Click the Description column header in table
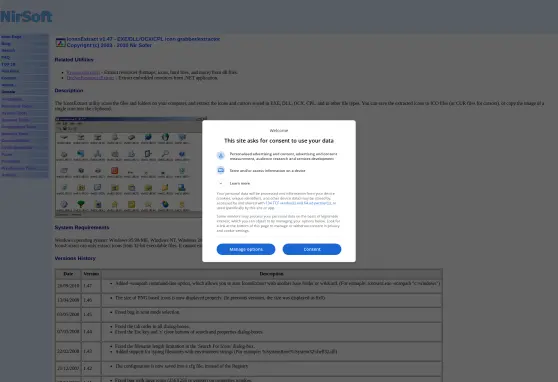Screen dimensions: 558x382 pyautogui.click(x=272, y=274)
